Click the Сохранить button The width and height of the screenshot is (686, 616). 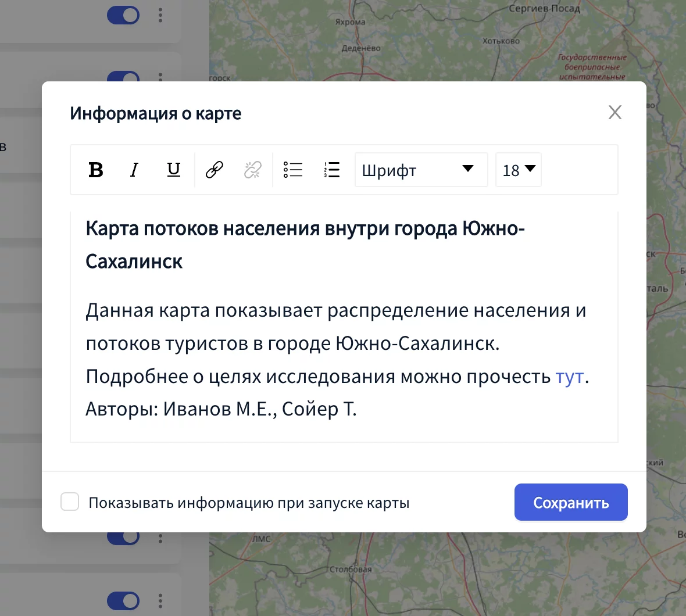tap(570, 502)
